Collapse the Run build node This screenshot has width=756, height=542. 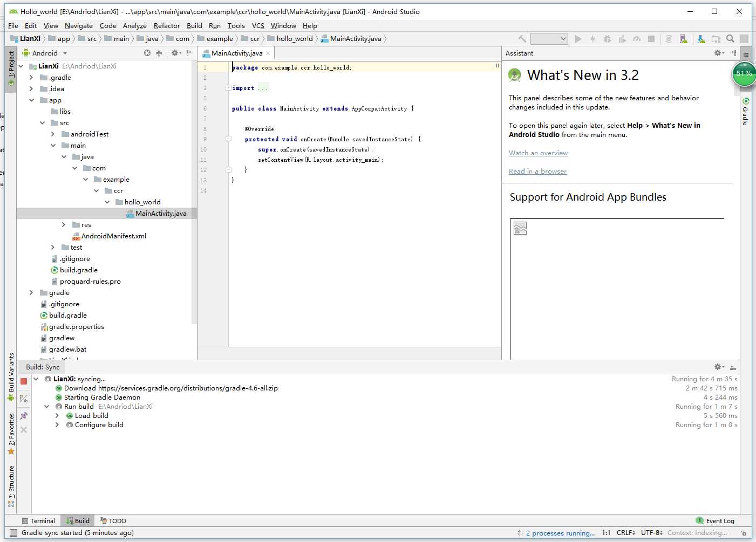pyautogui.click(x=47, y=407)
